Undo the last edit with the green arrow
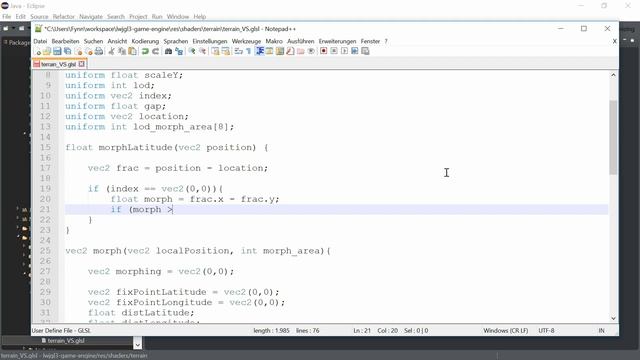 click(x=145, y=51)
